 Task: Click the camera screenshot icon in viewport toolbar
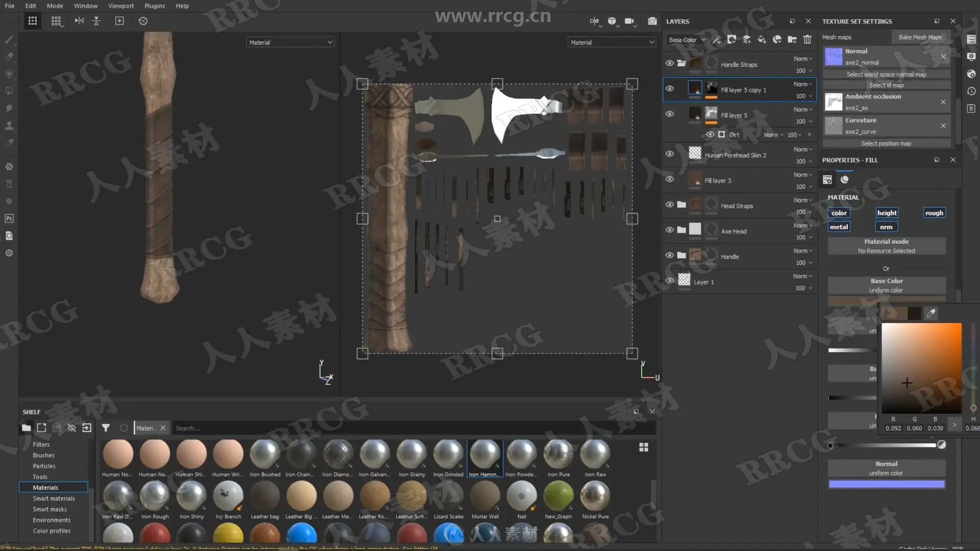click(652, 21)
